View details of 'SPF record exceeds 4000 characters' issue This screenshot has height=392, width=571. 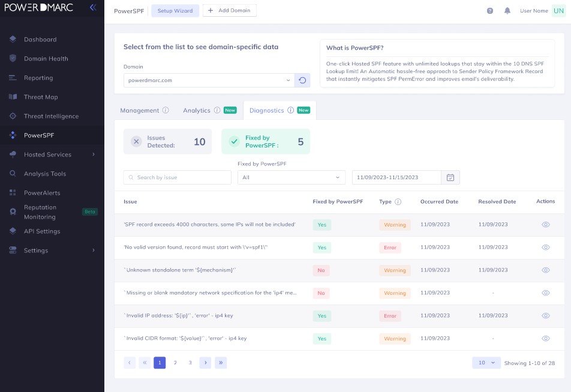(546, 225)
